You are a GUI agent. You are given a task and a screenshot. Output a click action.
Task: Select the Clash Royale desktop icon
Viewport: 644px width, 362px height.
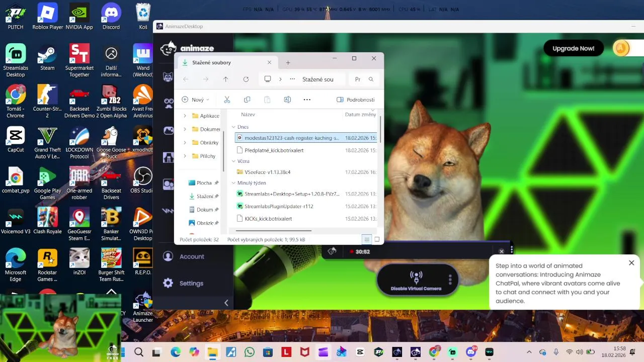pos(47,221)
